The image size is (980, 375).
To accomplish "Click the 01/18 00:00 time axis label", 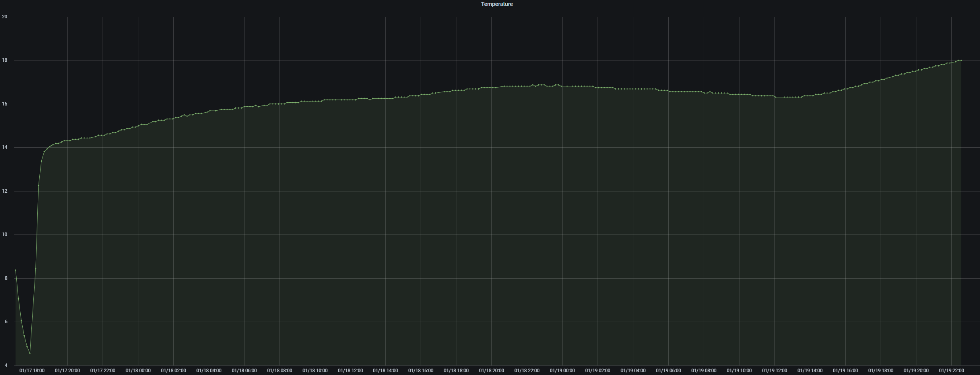I will pos(138,371).
